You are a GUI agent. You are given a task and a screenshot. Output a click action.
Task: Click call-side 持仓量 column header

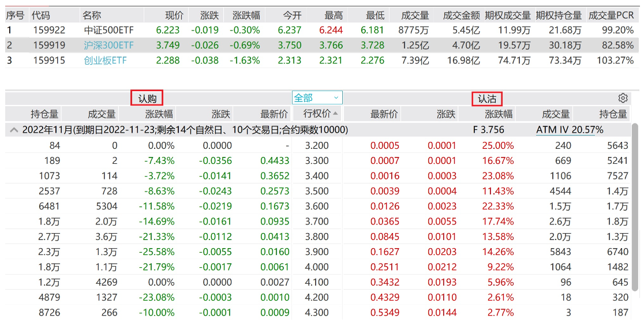pyautogui.click(x=44, y=114)
